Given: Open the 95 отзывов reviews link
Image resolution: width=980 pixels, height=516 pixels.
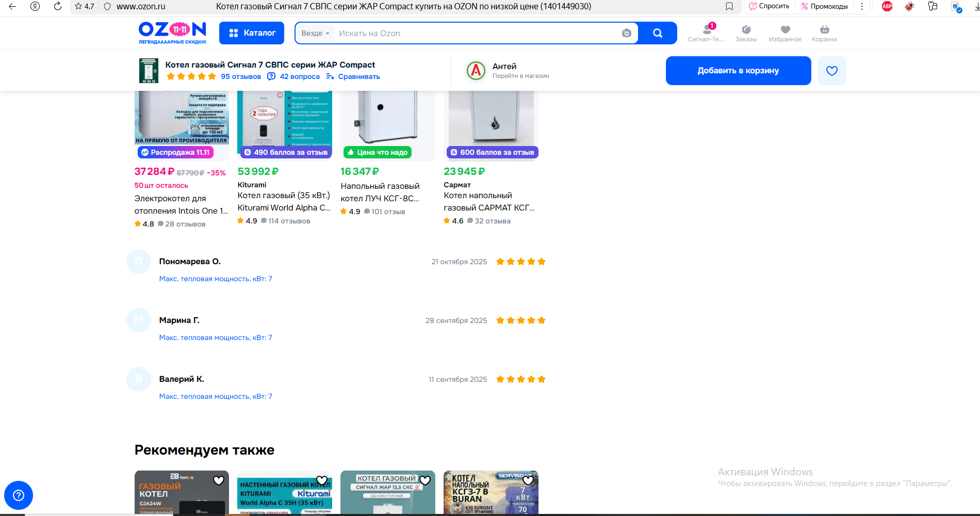Looking at the screenshot, I should [240, 76].
